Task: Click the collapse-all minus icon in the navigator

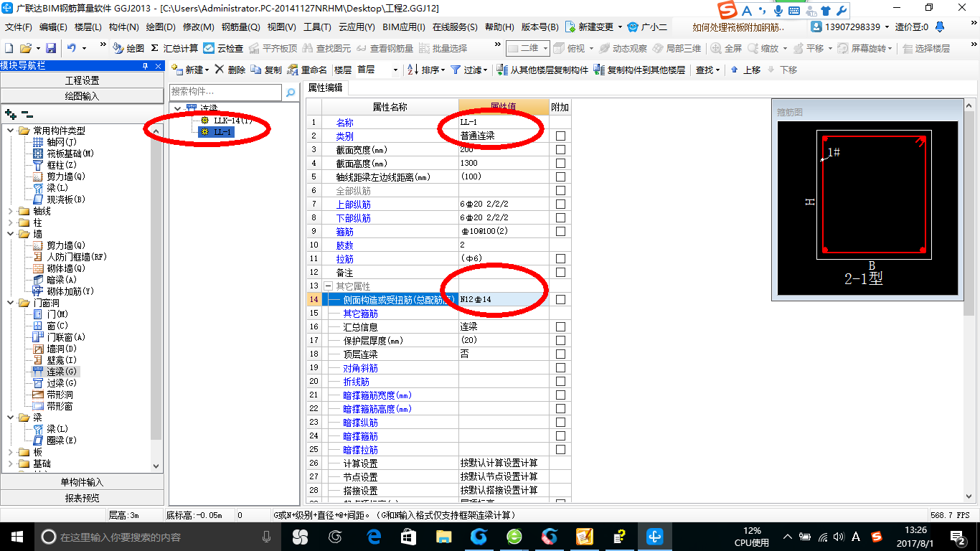Action: coord(27,113)
